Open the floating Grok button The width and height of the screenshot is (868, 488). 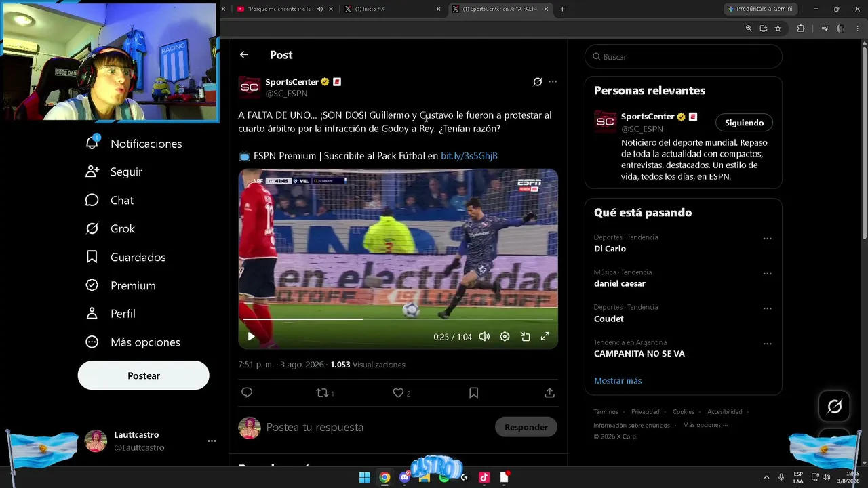pos(835,406)
